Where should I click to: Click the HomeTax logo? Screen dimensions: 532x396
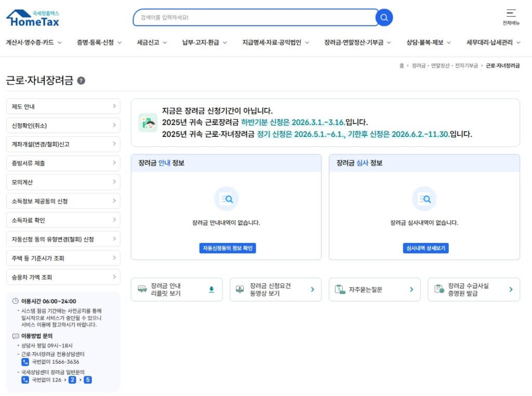tap(33, 18)
